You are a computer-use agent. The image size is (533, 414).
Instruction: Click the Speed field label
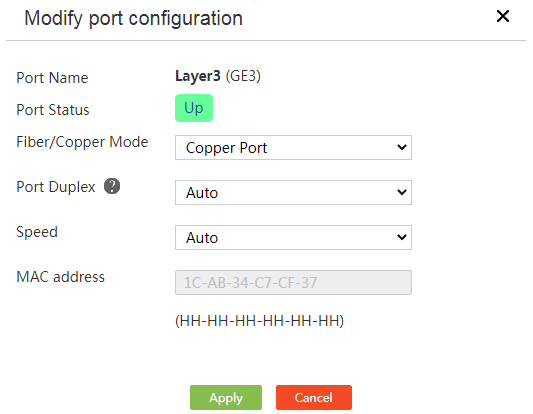[37, 232]
